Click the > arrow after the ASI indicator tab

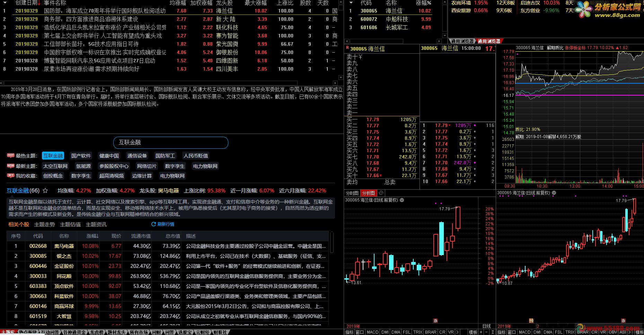pyautogui.click(x=630, y=332)
